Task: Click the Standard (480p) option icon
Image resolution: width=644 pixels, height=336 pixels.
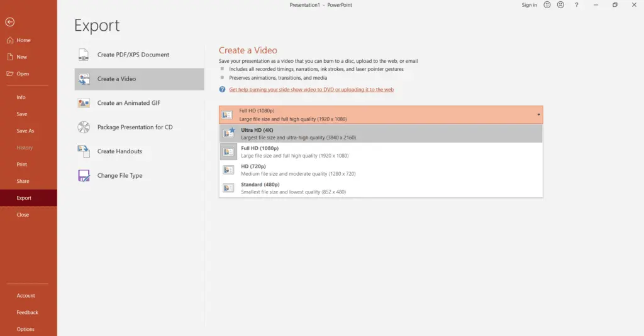Action: (228, 188)
